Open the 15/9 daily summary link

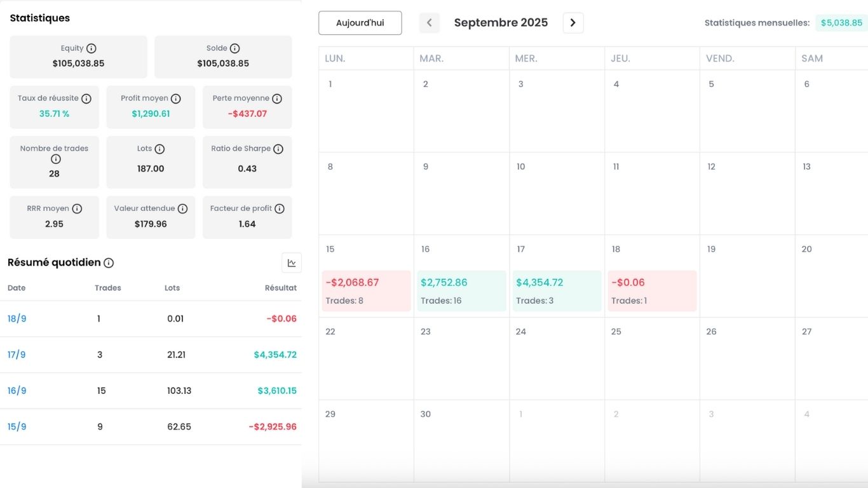pos(17,427)
